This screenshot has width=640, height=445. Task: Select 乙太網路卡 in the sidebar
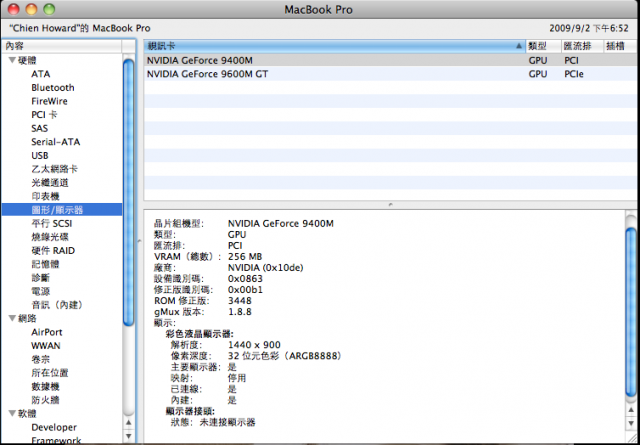pyautogui.click(x=54, y=169)
